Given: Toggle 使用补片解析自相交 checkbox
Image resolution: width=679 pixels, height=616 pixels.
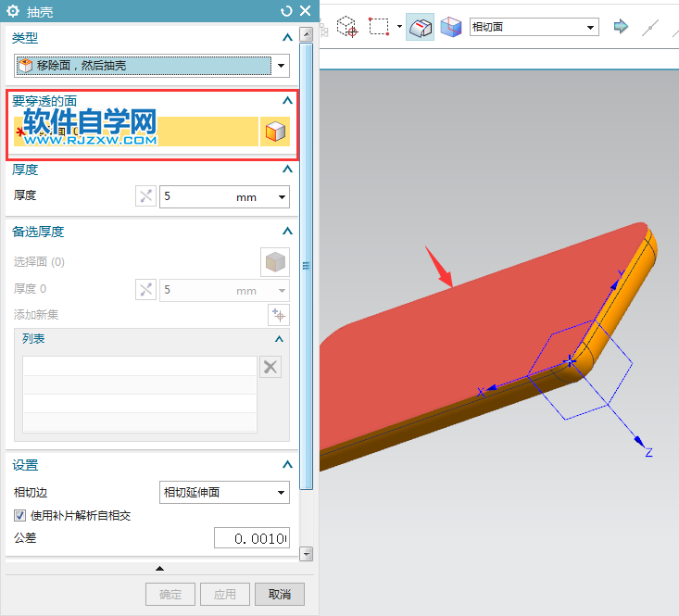Looking at the screenshot, I should point(19,515).
